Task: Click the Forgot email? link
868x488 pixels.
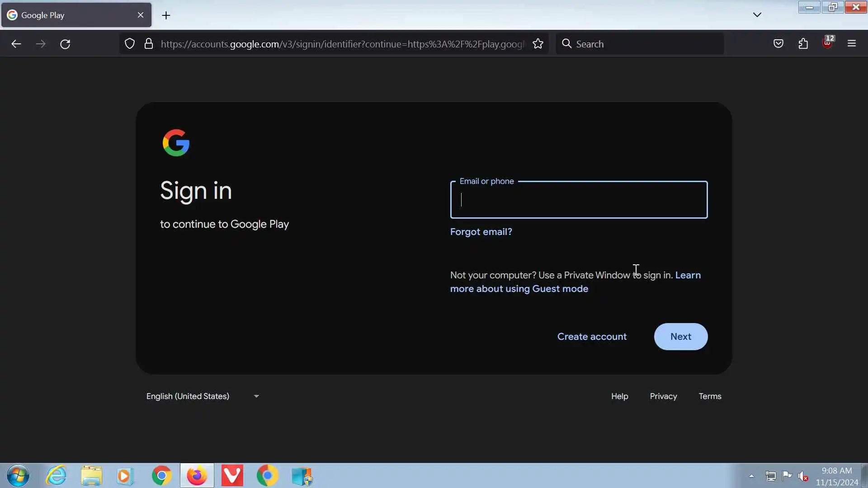Action: pyautogui.click(x=481, y=232)
